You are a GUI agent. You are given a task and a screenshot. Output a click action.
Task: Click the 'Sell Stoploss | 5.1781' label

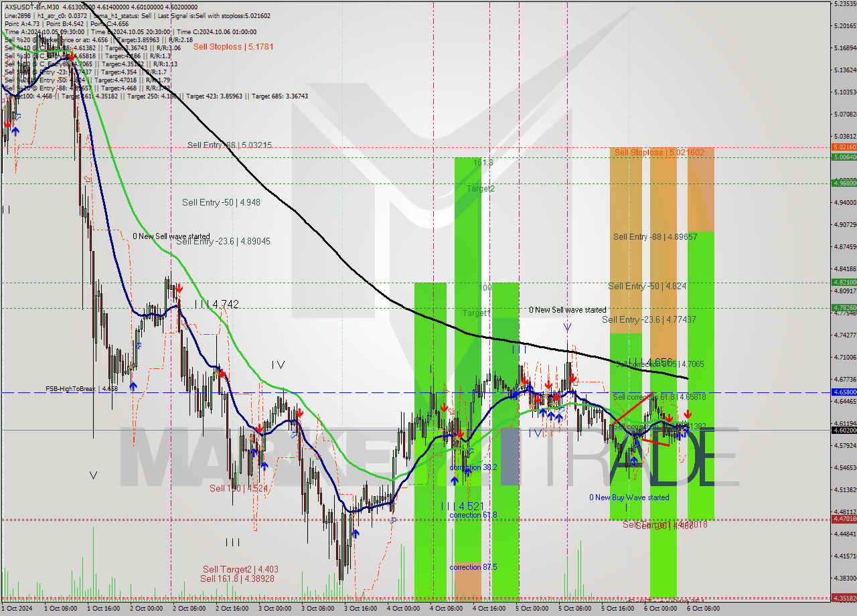click(x=233, y=47)
